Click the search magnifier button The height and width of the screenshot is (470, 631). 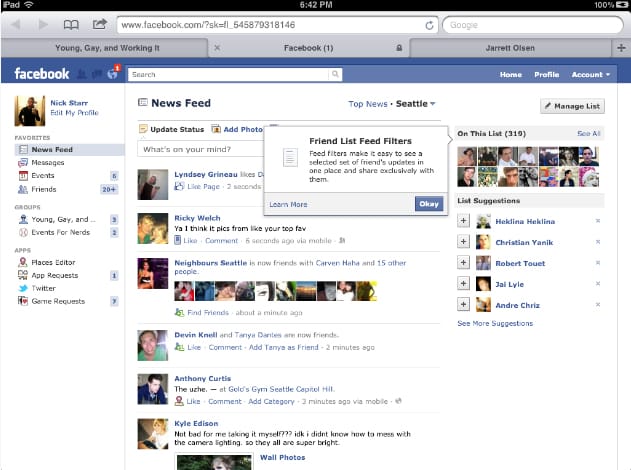click(335, 74)
